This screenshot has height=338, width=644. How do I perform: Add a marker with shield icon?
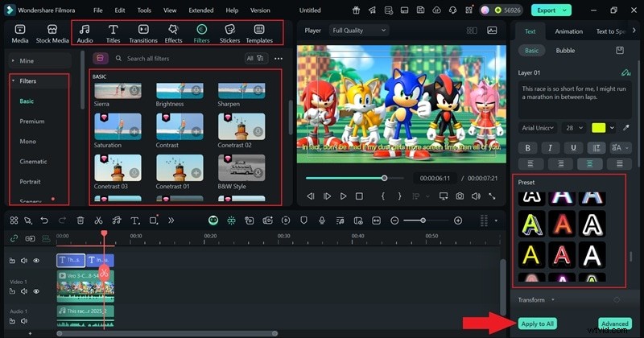pyautogui.click(x=303, y=221)
